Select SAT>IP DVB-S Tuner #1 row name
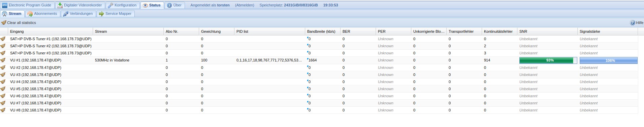Screen dimensions: 644x127 pyautogui.click(x=51, y=39)
